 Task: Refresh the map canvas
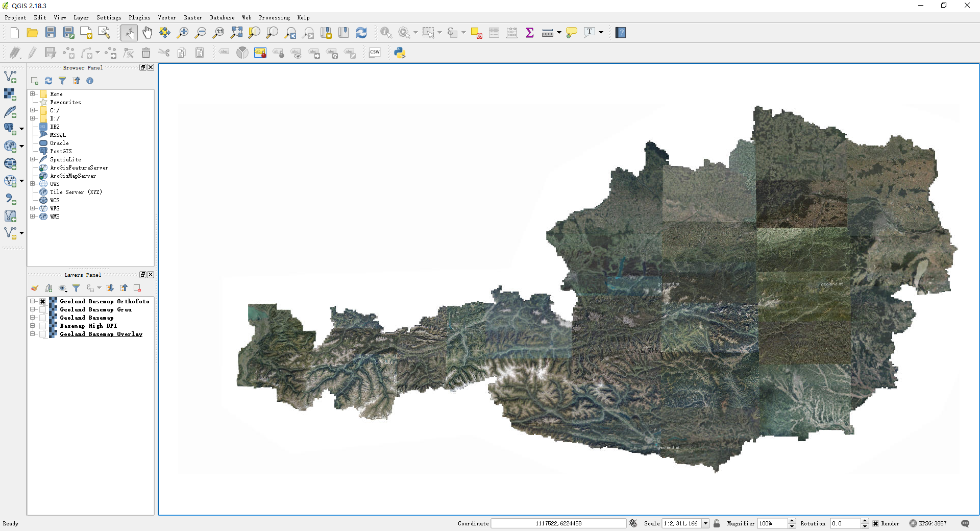pos(361,33)
